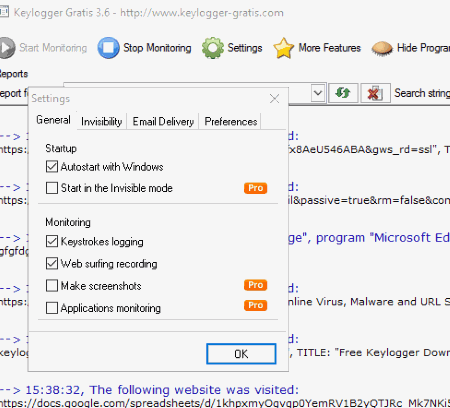Click the app icon in title bar
Viewport: 450px width, 408px height.
coord(4,12)
